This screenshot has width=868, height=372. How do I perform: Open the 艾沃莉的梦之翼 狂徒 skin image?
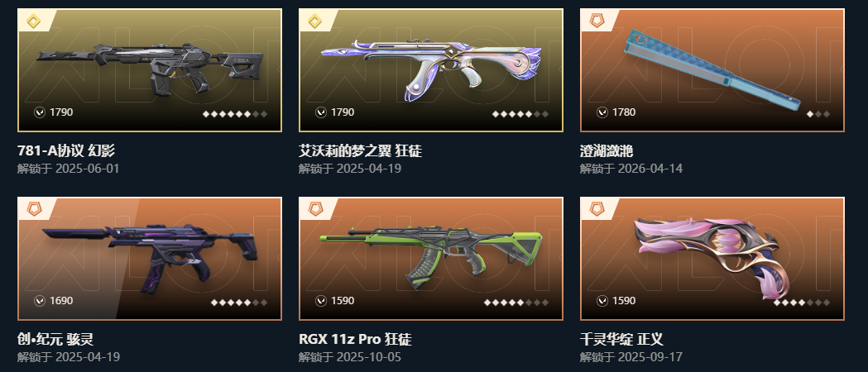(x=431, y=70)
